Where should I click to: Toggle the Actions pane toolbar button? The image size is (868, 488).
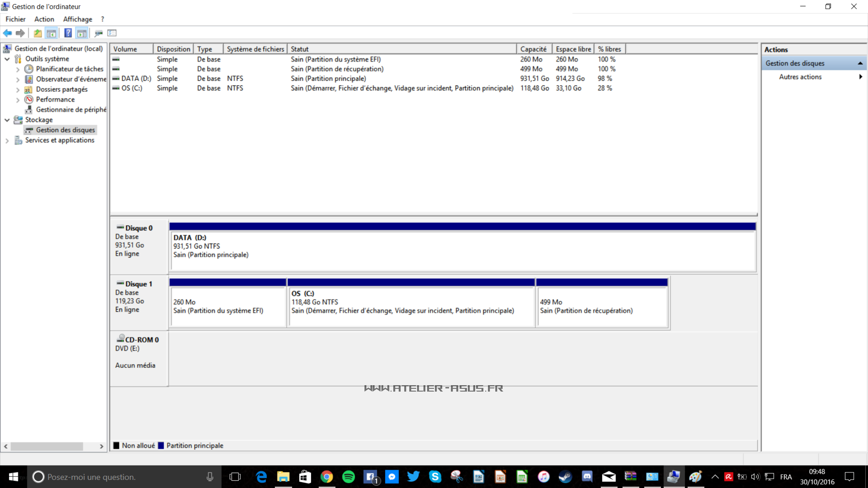82,33
